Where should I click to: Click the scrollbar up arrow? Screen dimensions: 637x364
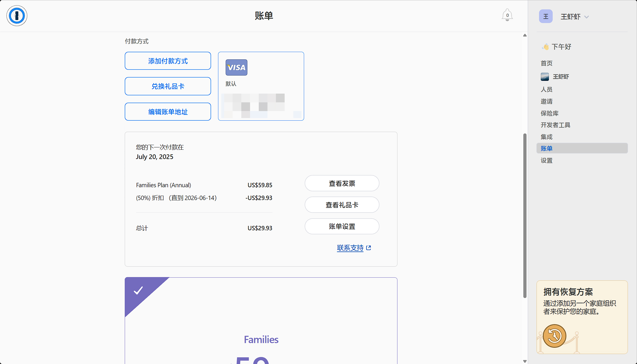(525, 35)
